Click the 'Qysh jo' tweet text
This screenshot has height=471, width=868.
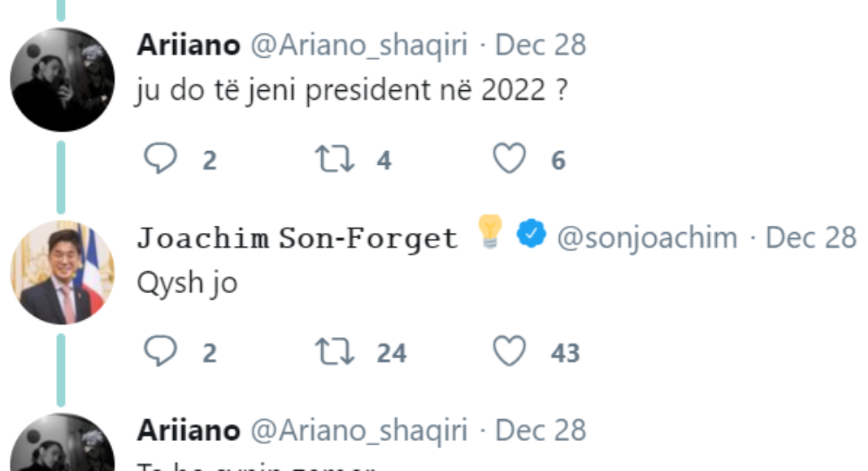(x=188, y=285)
